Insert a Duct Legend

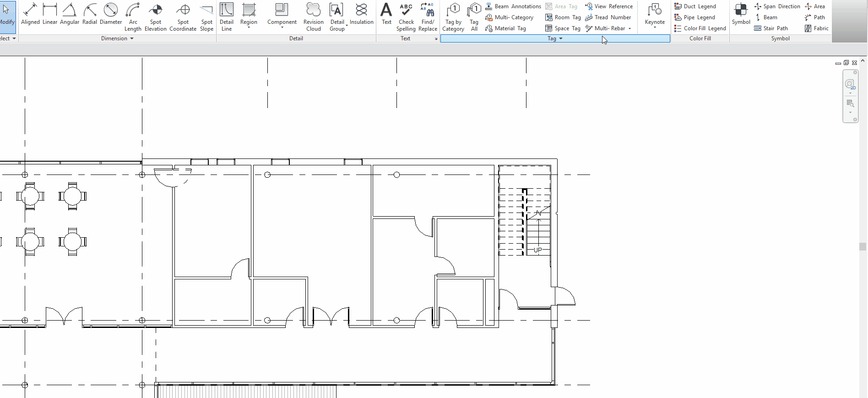[695, 6]
